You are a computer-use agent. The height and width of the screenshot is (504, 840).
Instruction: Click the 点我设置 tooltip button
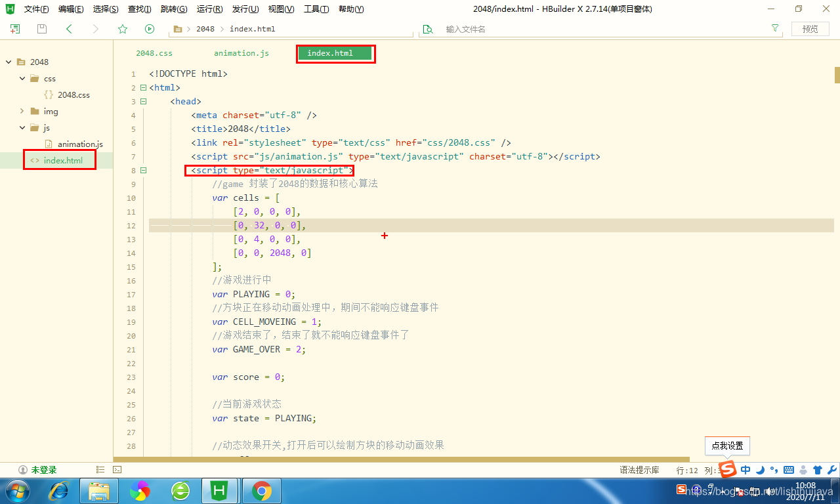(x=727, y=446)
